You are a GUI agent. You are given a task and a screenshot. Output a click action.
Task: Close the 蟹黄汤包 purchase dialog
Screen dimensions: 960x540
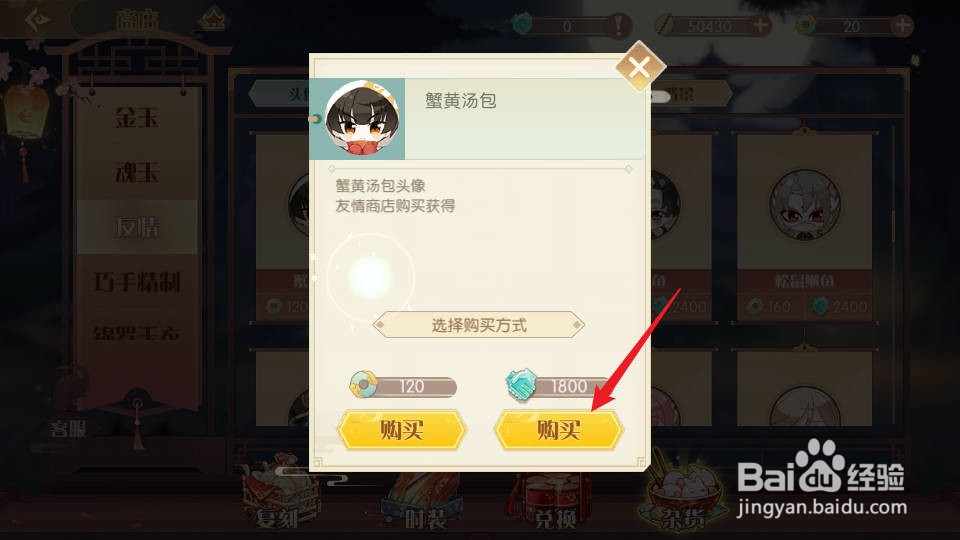click(639, 66)
